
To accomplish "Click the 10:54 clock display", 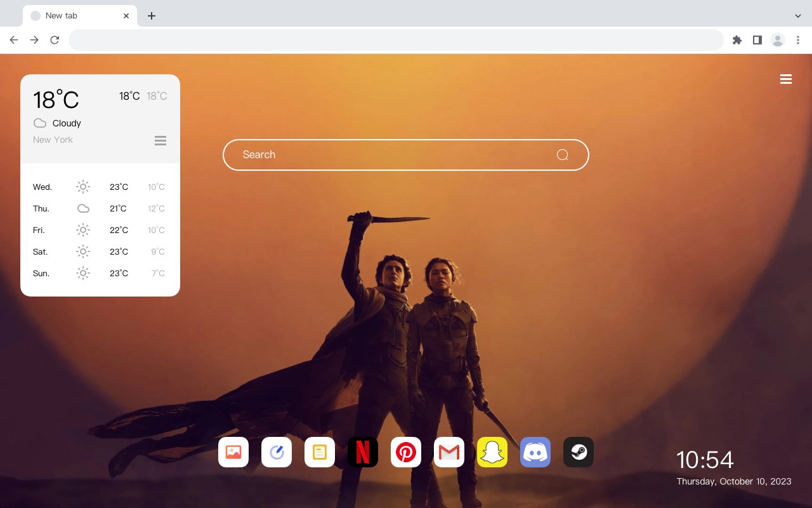I will pos(705,460).
